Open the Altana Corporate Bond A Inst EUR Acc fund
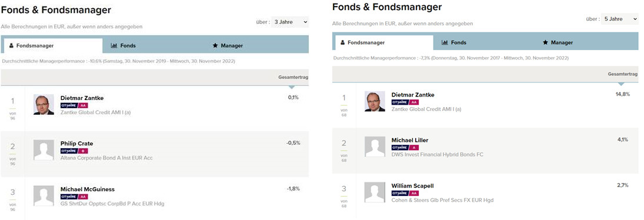The image size is (644, 220). (106, 158)
